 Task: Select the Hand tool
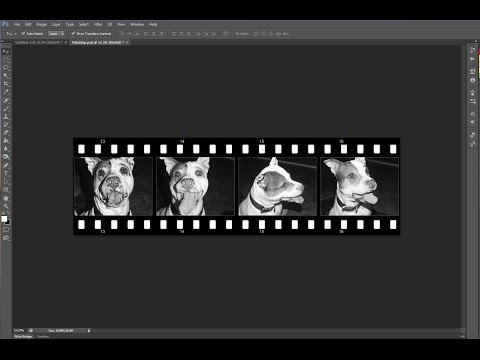(x=6, y=199)
